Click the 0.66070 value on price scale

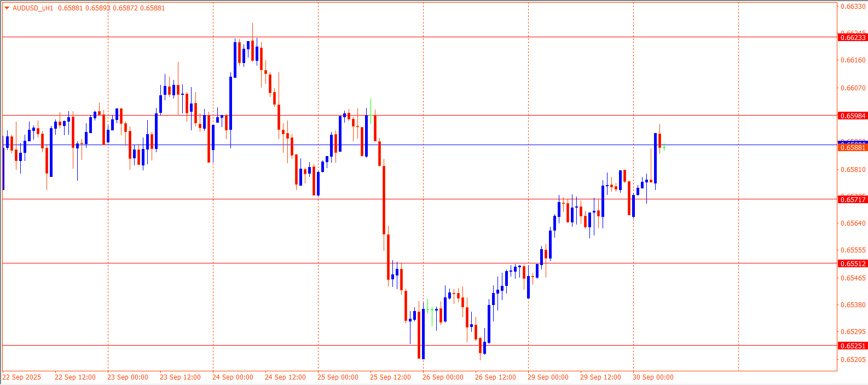coord(853,88)
